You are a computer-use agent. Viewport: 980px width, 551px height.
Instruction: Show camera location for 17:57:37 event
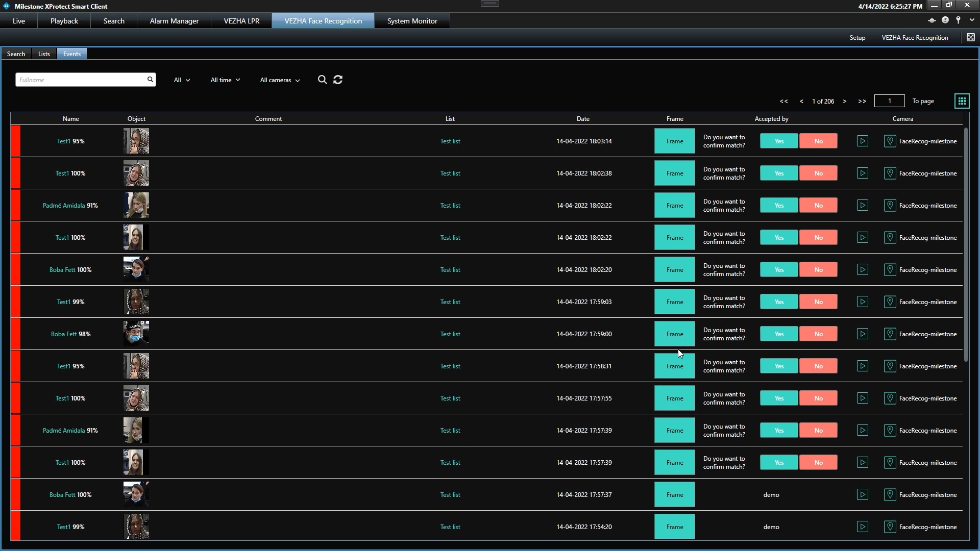coord(890,495)
